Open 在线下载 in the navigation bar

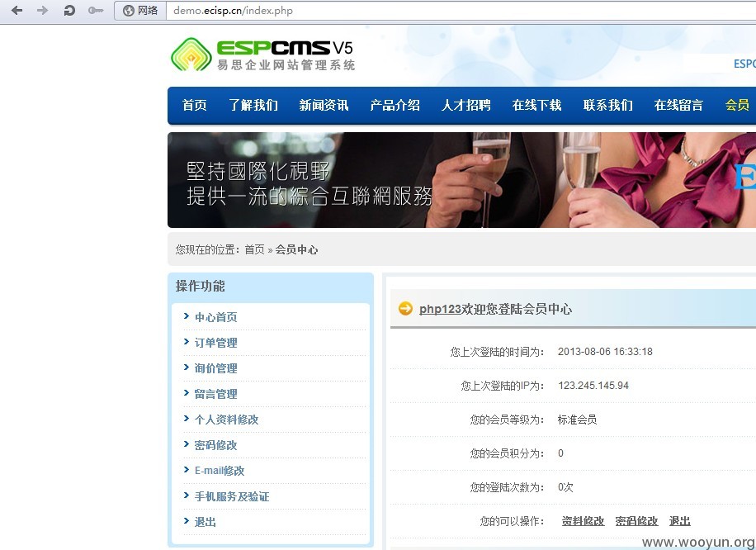536,105
